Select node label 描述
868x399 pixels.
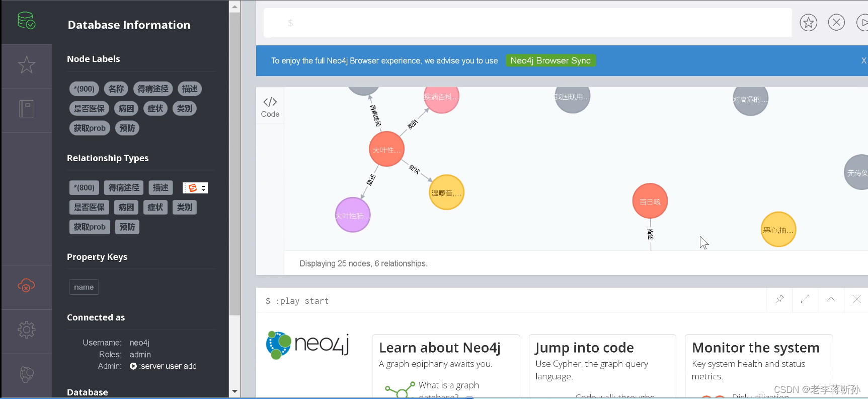[x=190, y=89]
